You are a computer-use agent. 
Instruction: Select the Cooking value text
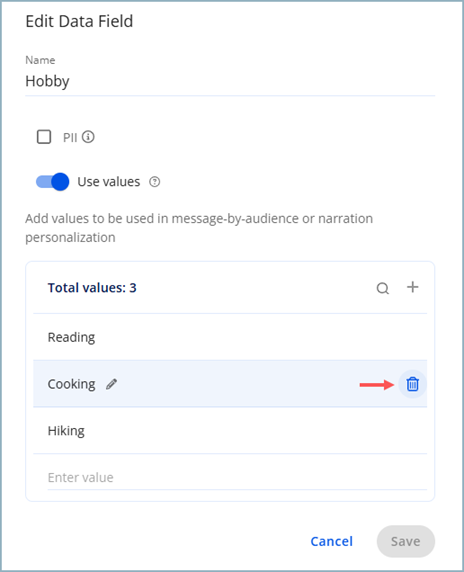pos(71,384)
